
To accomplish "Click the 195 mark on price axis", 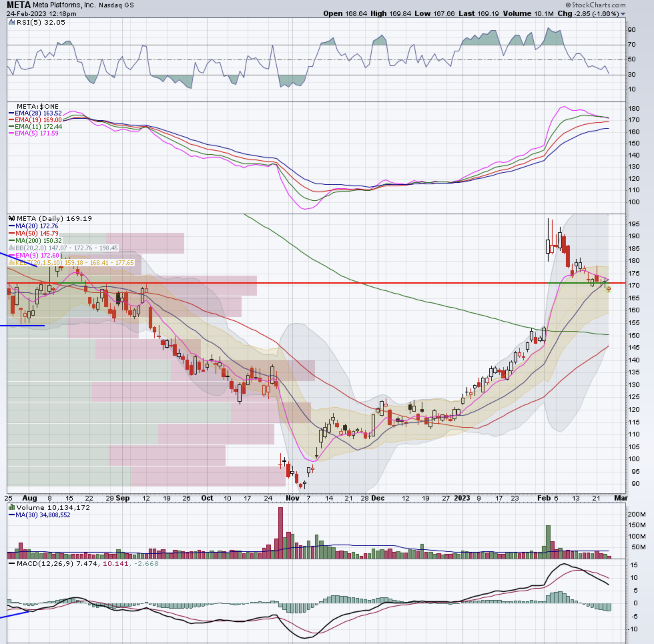I will pos(634,224).
